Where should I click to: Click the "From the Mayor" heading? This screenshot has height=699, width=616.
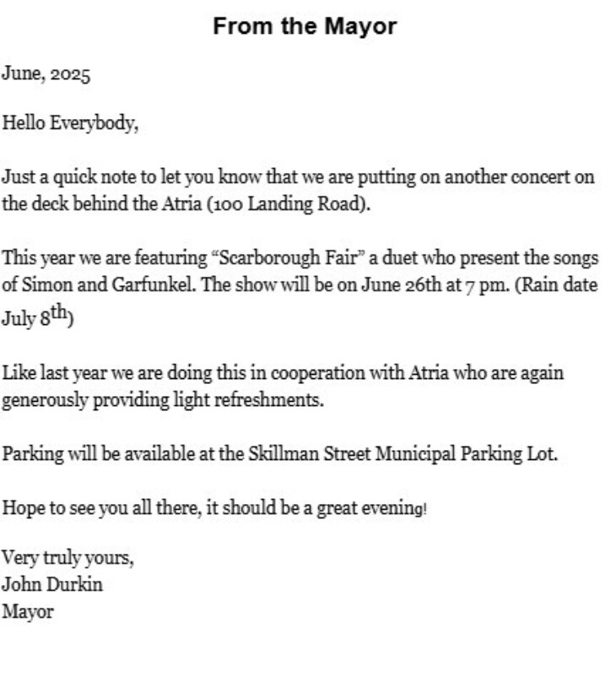[305, 27]
